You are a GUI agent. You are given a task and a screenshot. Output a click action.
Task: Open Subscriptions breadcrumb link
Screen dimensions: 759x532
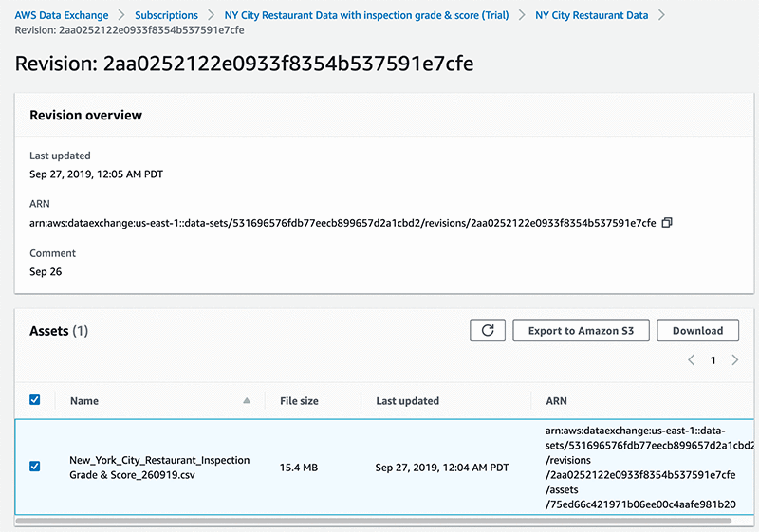pos(167,15)
